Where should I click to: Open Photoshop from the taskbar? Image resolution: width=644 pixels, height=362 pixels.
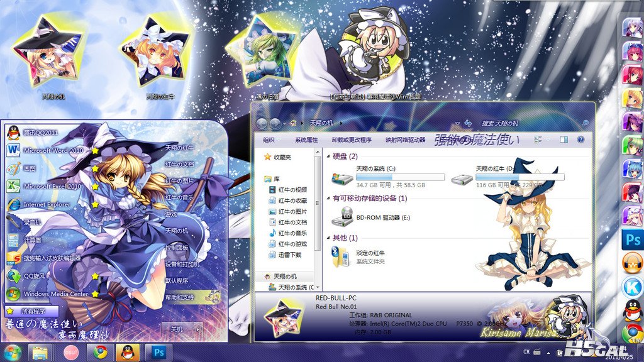point(158,353)
